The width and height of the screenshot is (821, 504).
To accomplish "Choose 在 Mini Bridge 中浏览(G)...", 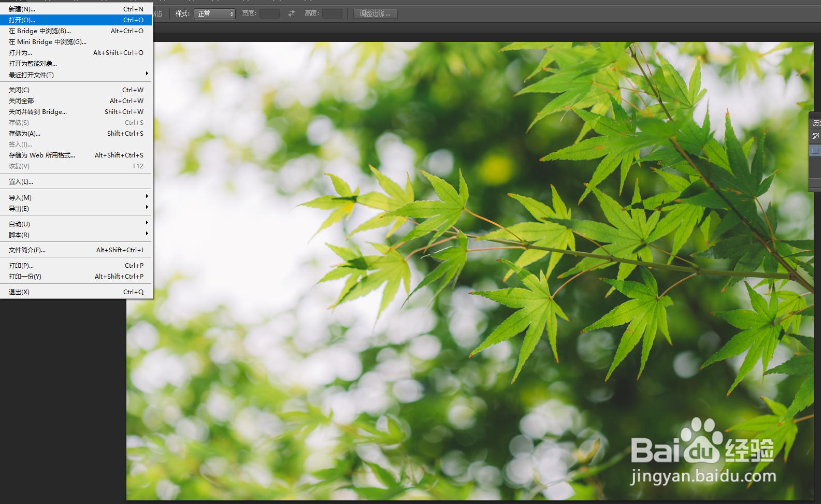I will click(x=76, y=41).
